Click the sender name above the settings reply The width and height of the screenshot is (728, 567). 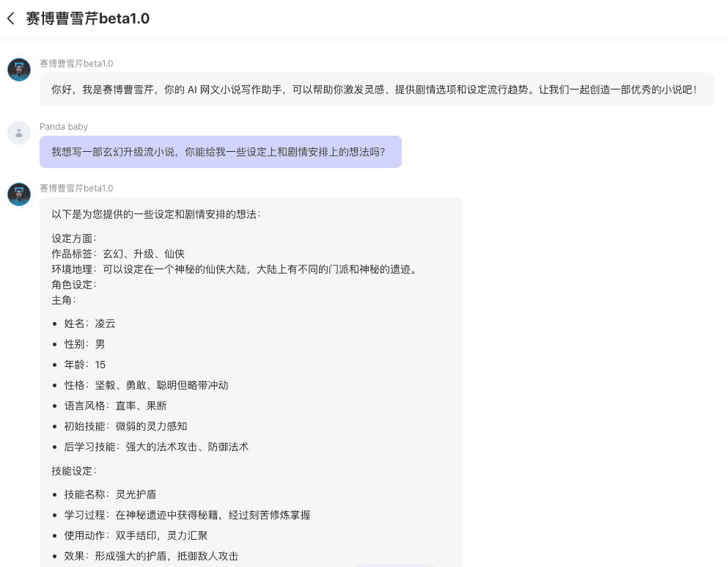pos(76,189)
